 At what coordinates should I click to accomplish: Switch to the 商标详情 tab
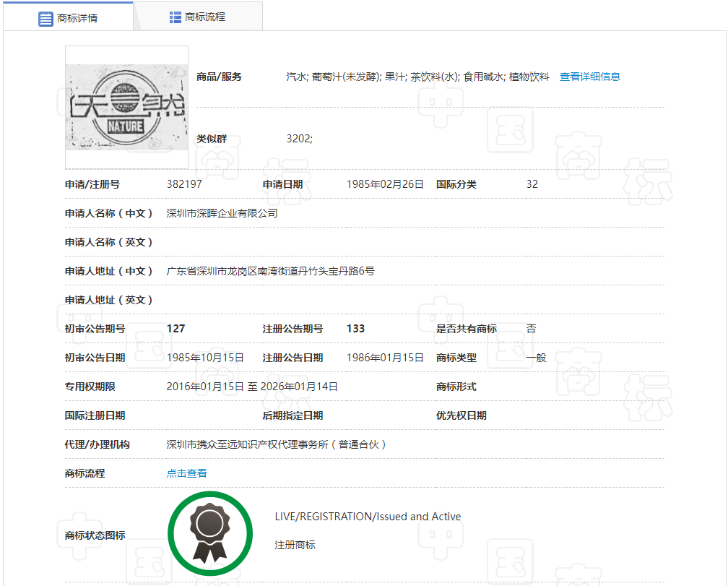[68, 17]
